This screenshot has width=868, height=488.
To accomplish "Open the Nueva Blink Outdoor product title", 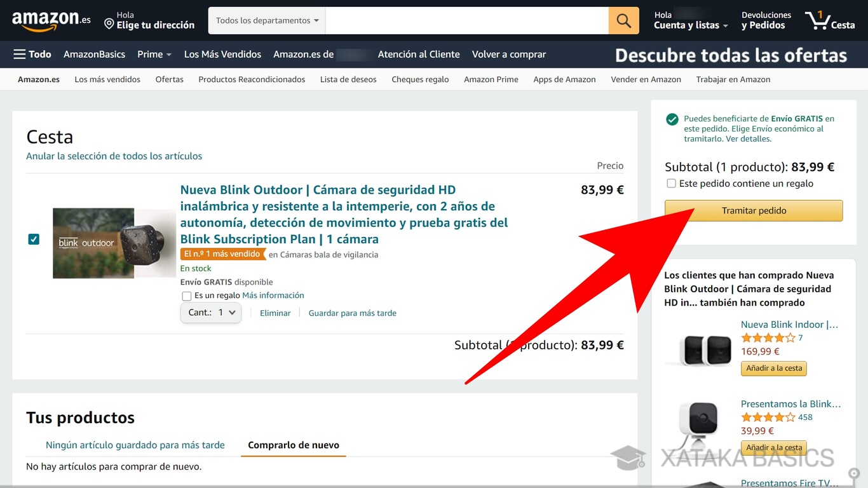I will pos(344,215).
